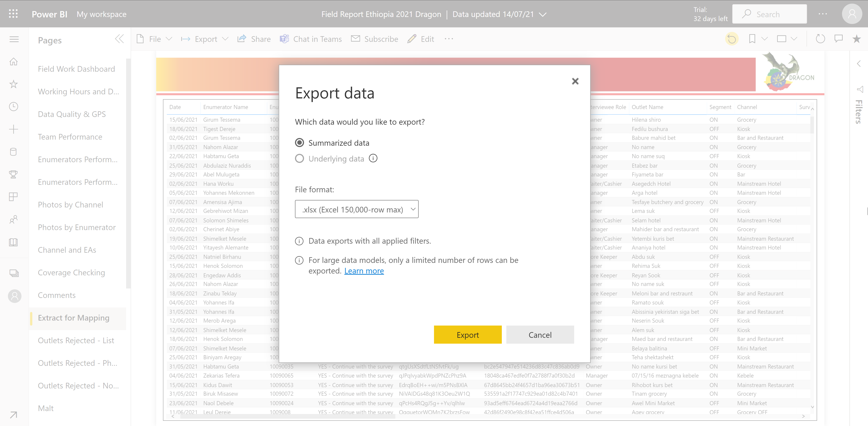Screen dimensions: 868x426
Task: Click My workspace in header
Action: pos(101,14)
